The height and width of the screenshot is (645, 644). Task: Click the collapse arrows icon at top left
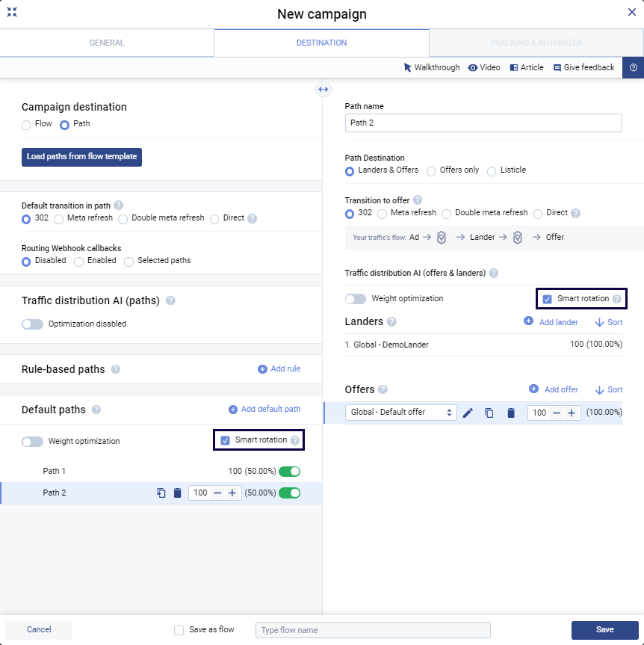click(12, 12)
